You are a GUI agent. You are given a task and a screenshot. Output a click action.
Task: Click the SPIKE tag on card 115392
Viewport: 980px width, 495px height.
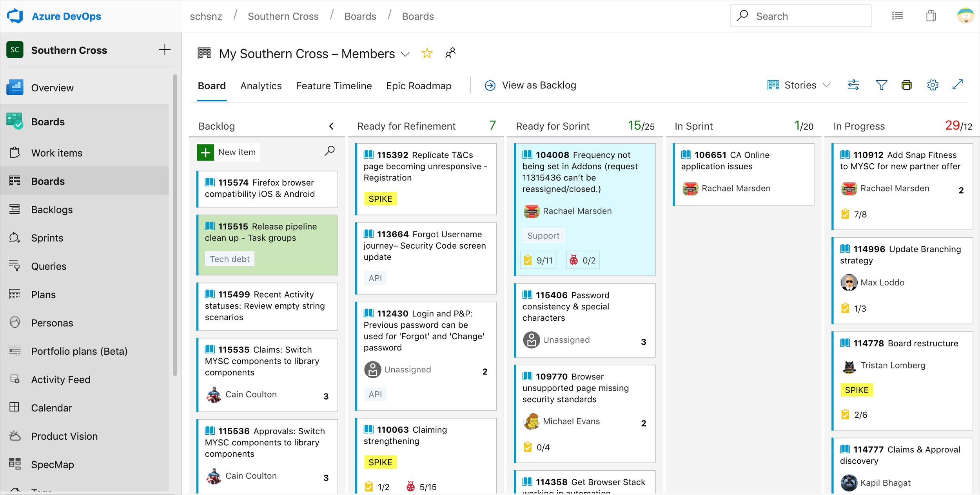click(380, 199)
